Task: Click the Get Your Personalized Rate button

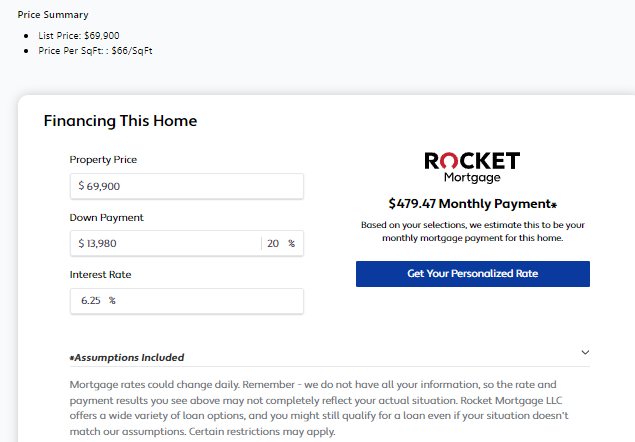Action: pos(472,274)
